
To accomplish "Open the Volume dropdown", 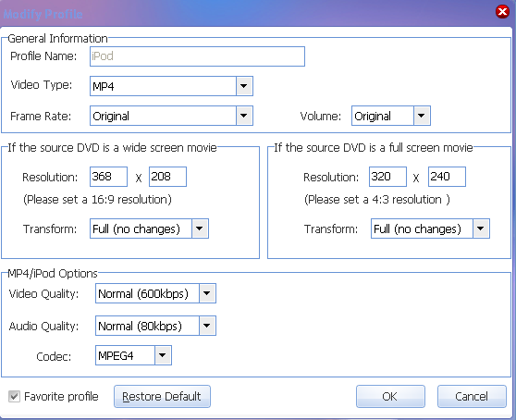I will tap(390, 116).
